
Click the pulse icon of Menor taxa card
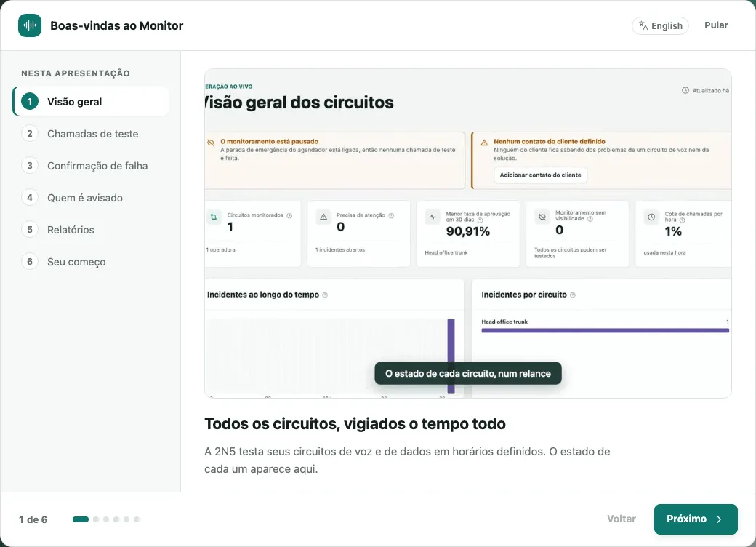point(433,217)
